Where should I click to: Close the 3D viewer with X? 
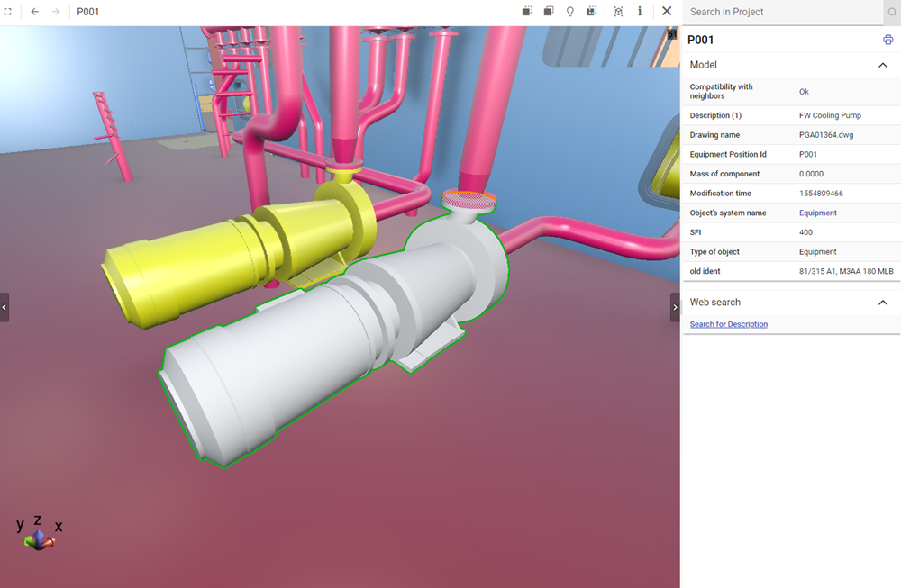667,12
